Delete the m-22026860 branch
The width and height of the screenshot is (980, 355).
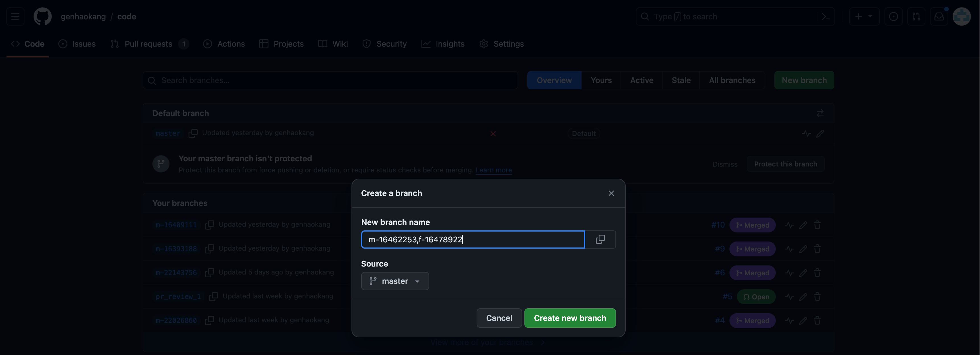[x=817, y=321]
